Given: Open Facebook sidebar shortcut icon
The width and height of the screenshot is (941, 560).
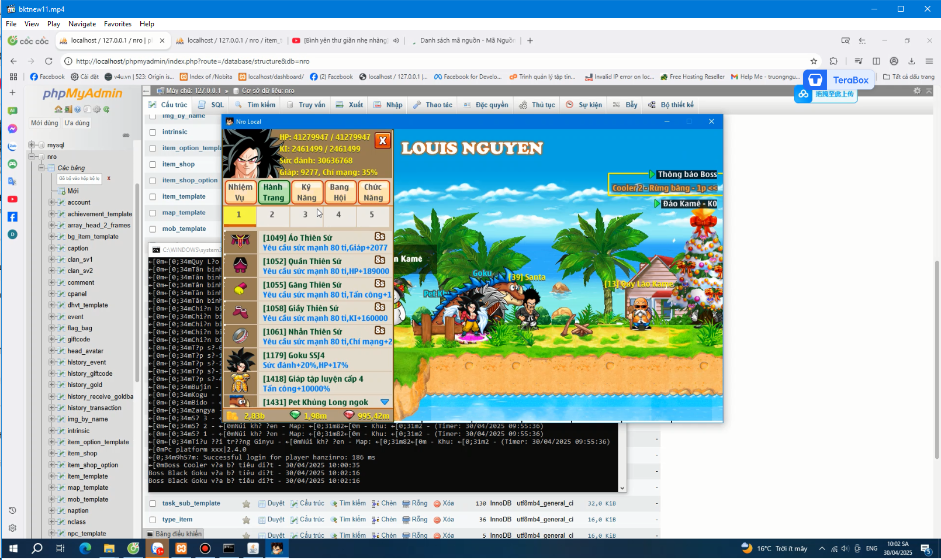Looking at the screenshot, I should pos(12,217).
